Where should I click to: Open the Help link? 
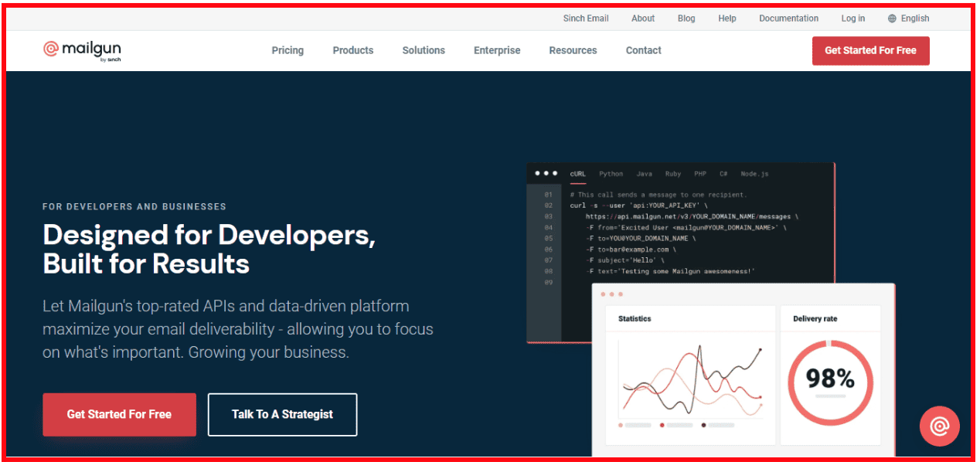tap(727, 19)
